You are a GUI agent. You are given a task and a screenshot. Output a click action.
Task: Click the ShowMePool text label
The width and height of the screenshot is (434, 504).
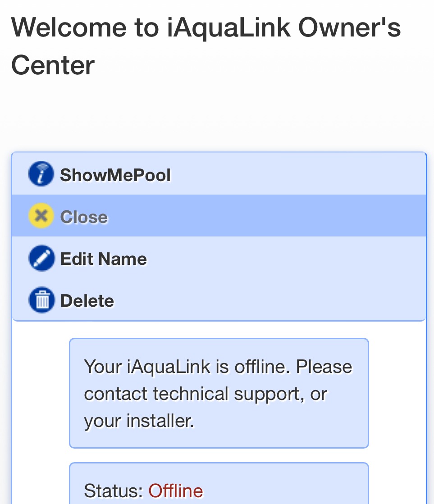[115, 175]
